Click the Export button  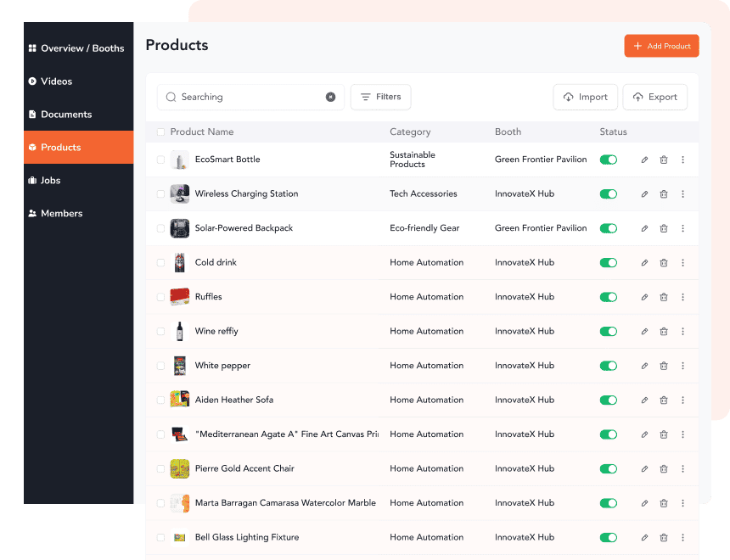click(x=654, y=97)
